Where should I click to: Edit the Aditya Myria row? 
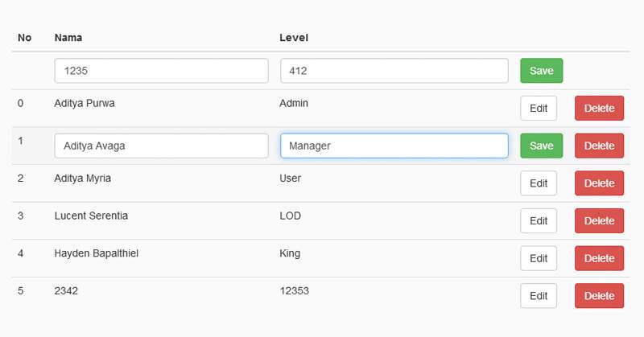539,183
